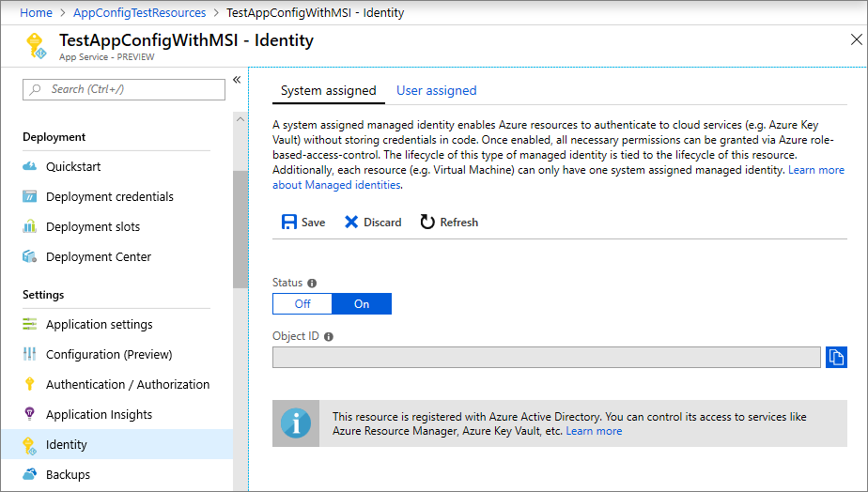Click the Discard X icon

(351, 223)
